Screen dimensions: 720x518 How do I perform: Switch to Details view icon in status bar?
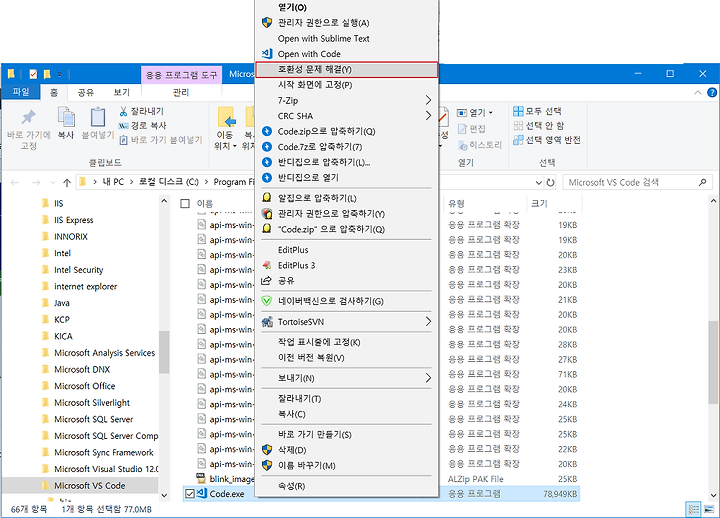(693, 509)
